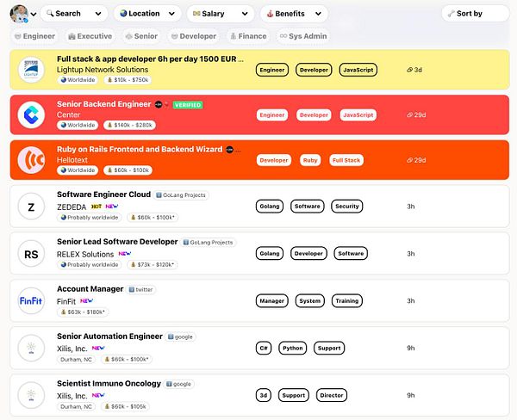Image resolution: width=517 pixels, height=420 pixels.
Task: Filter by the Senior category tag
Action: click(x=141, y=36)
